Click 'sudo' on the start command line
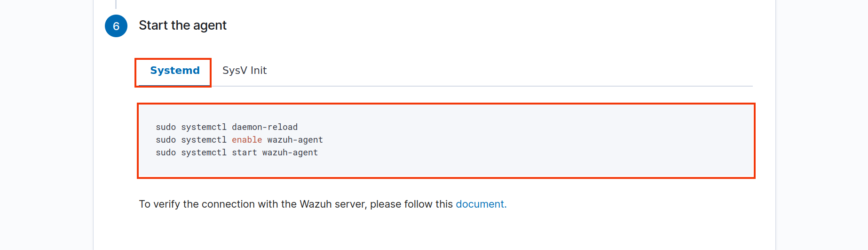Screen dimensions: 868x250 (166, 153)
